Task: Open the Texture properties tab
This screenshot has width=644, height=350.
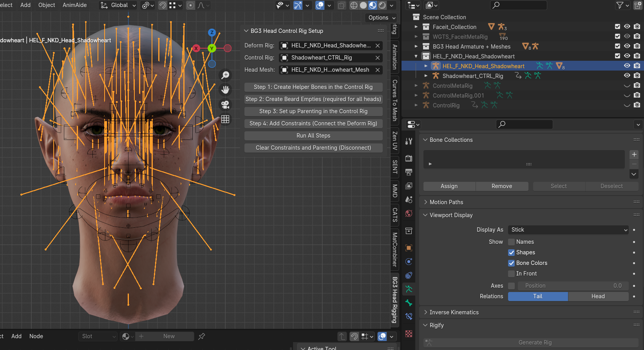Action: pyautogui.click(x=409, y=334)
